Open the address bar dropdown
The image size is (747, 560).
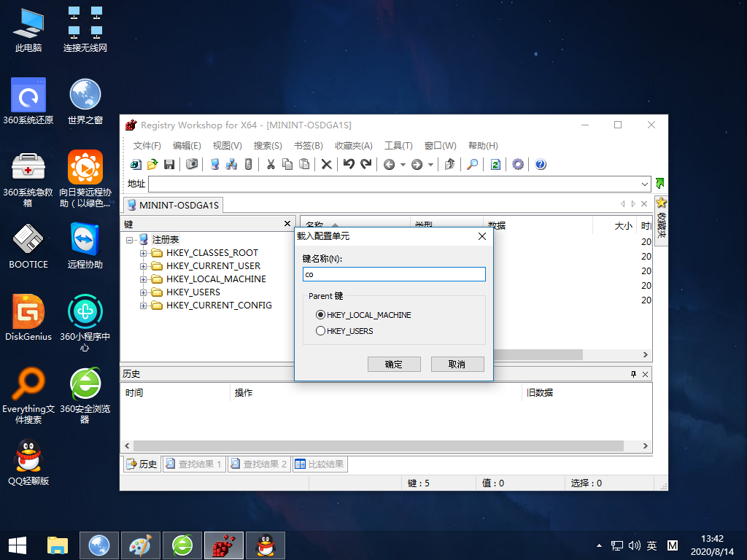(644, 184)
